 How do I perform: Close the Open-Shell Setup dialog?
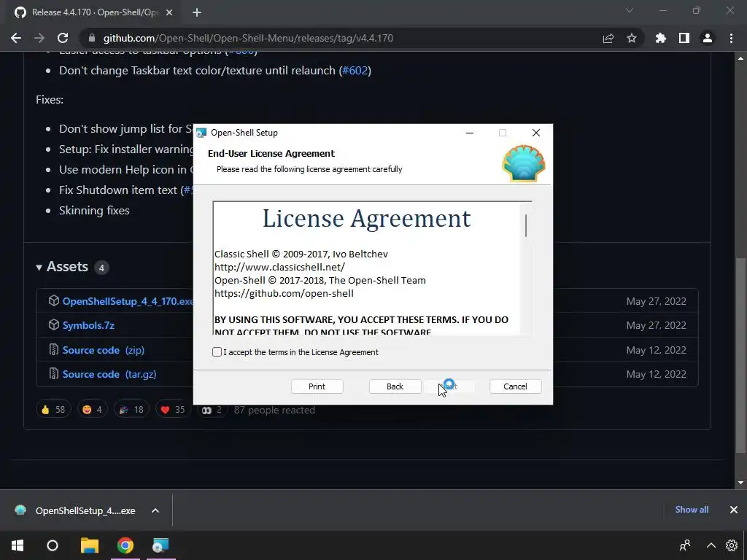point(536,133)
